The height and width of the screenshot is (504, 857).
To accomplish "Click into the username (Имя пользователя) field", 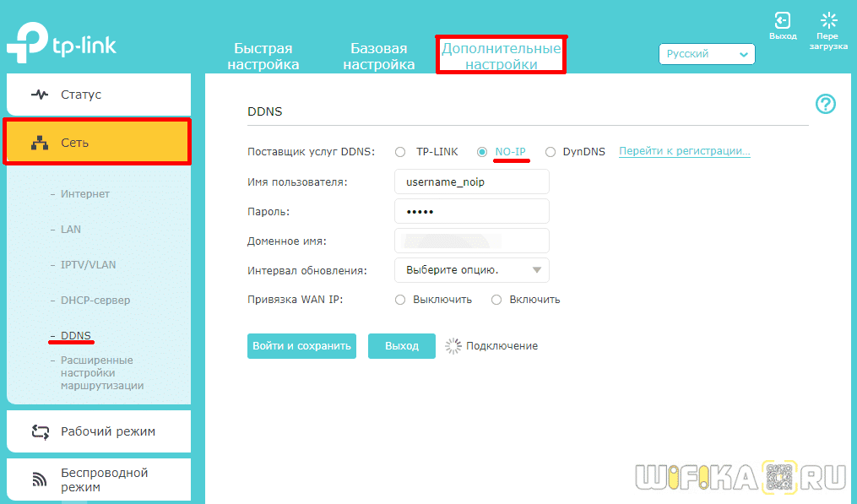I will [x=471, y=182].
